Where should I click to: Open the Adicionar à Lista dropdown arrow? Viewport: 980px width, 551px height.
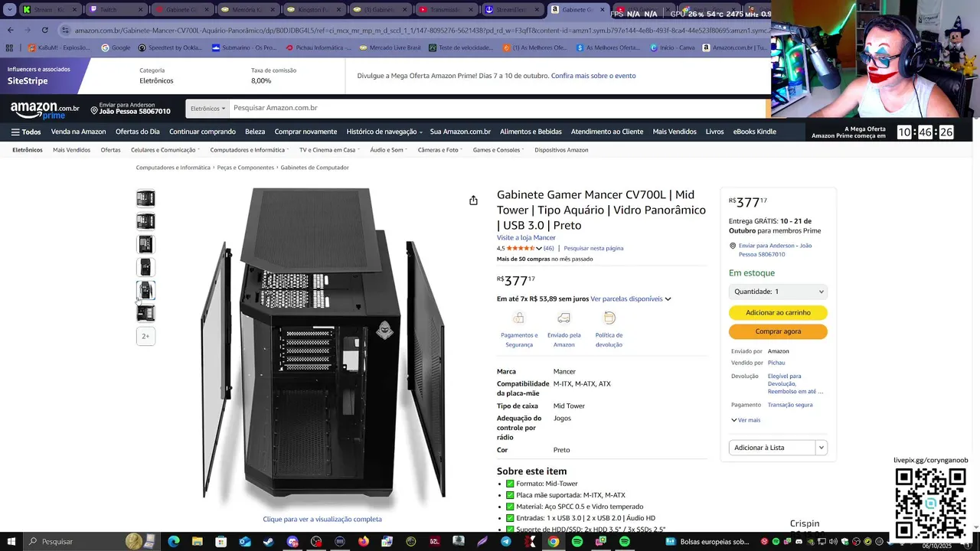(821, 448)
